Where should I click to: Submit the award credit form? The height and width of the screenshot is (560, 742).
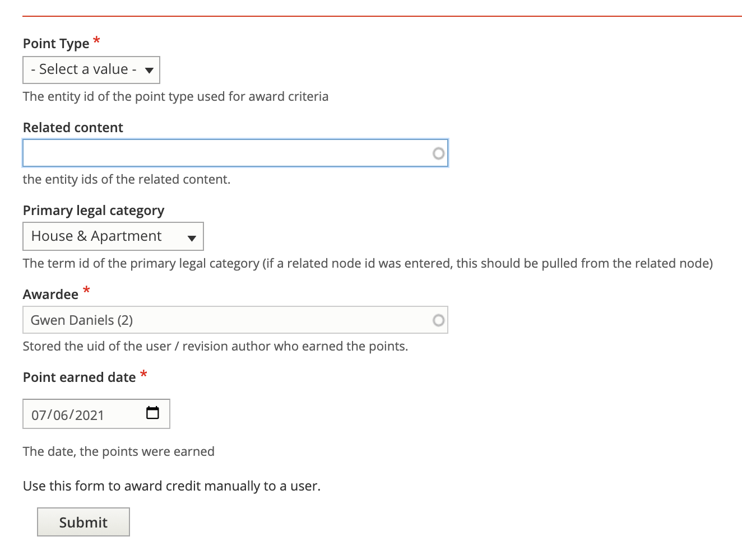click(84, 522)
